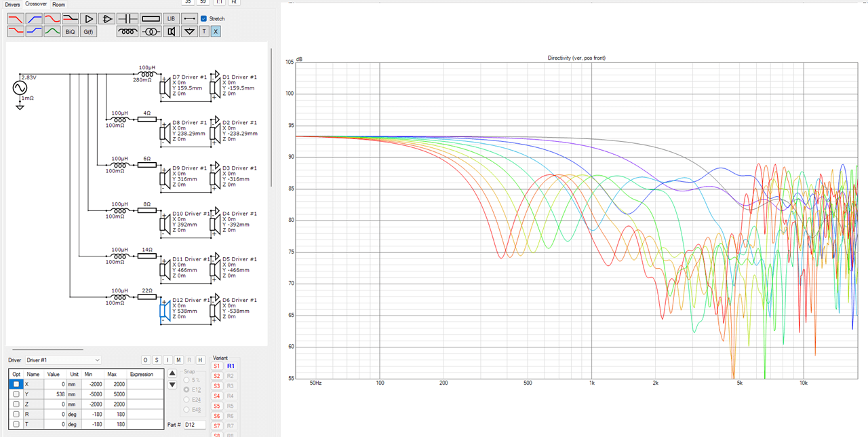
Task: Check the Opt box for T row
Action: [x=16, y=424]
